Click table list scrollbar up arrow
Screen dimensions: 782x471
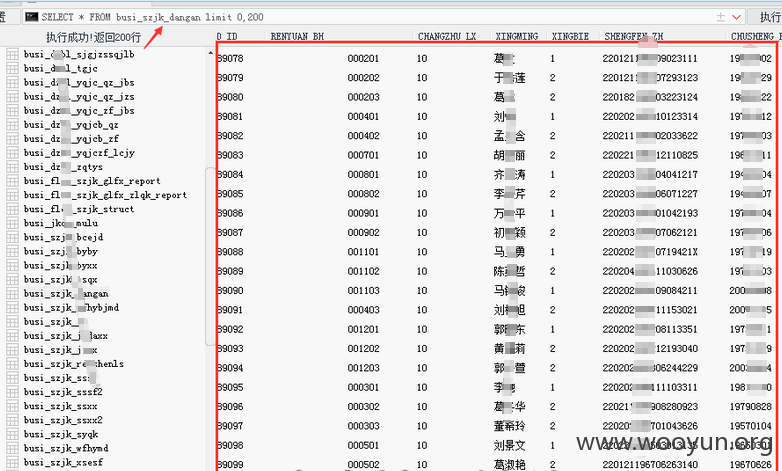210,53
